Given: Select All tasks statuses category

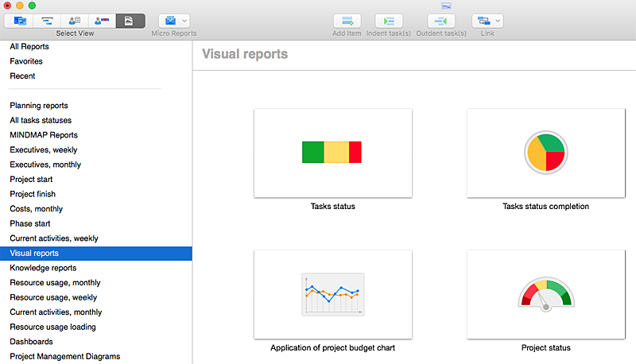Looking at the screenshot, I should click(41, 120).
